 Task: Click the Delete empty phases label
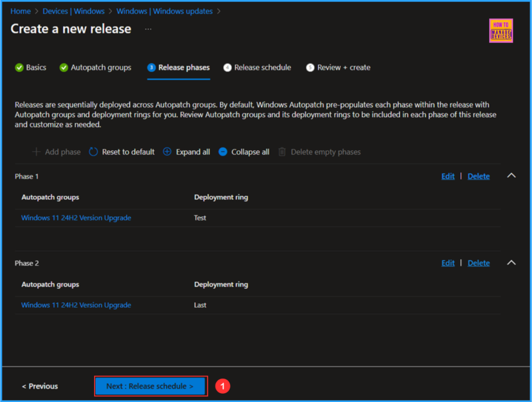(x=326, y=152)
